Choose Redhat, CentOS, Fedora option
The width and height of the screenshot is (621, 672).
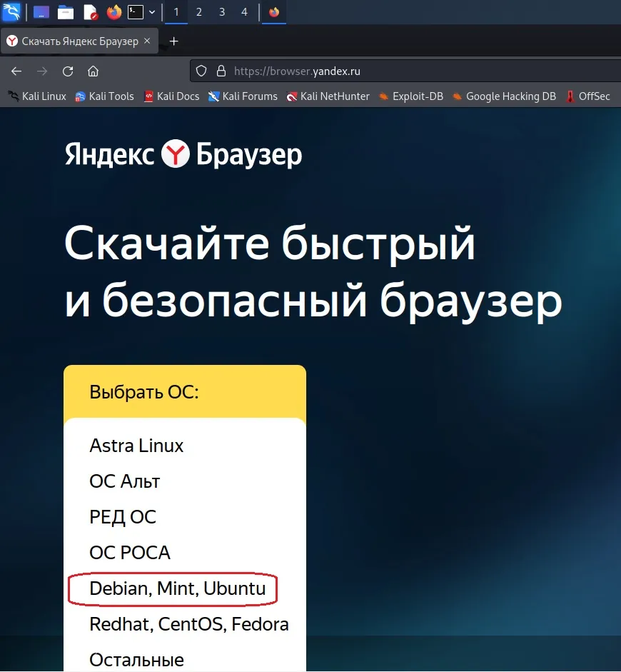189,624
